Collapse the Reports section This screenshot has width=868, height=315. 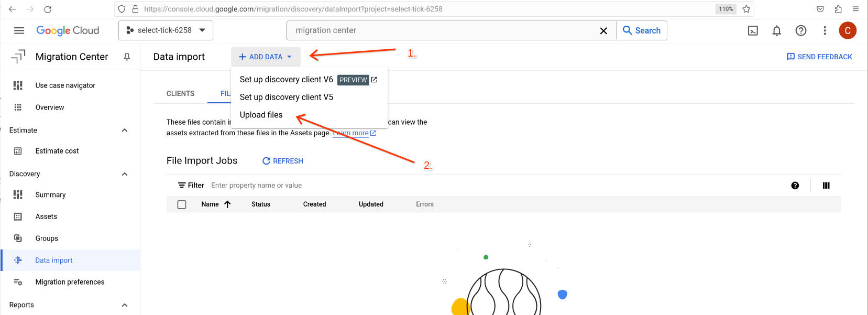125,305
